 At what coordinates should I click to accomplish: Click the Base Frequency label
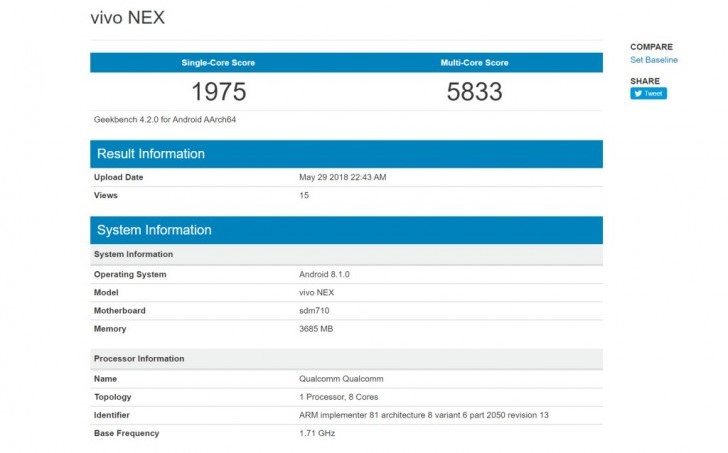[x=126, y=433]
